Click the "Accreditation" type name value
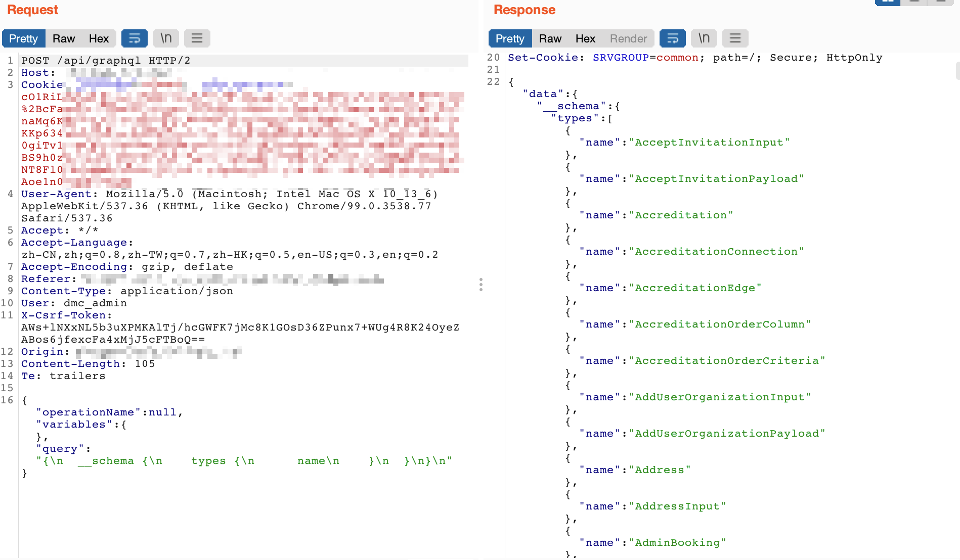 (x=681, y=215)
